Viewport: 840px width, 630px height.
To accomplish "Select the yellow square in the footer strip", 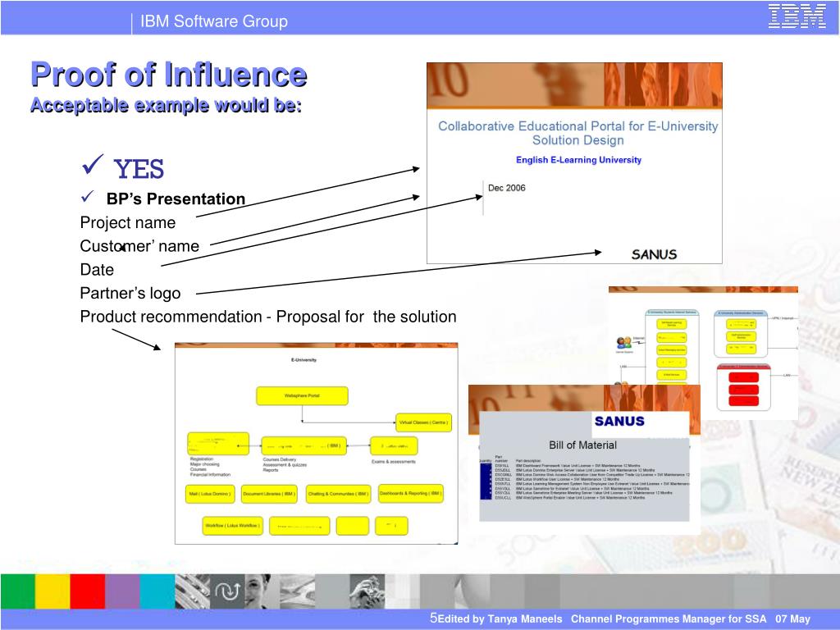I will 52,591.
